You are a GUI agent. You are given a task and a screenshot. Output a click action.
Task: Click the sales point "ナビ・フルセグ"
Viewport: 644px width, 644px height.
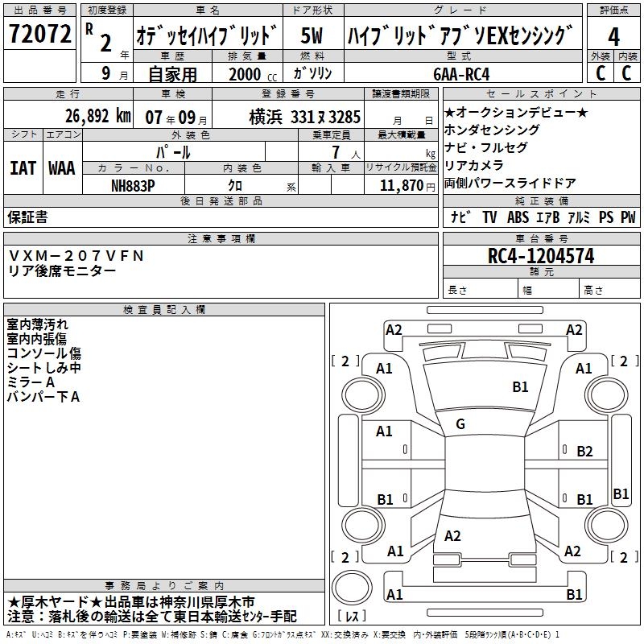click(486, 147)
